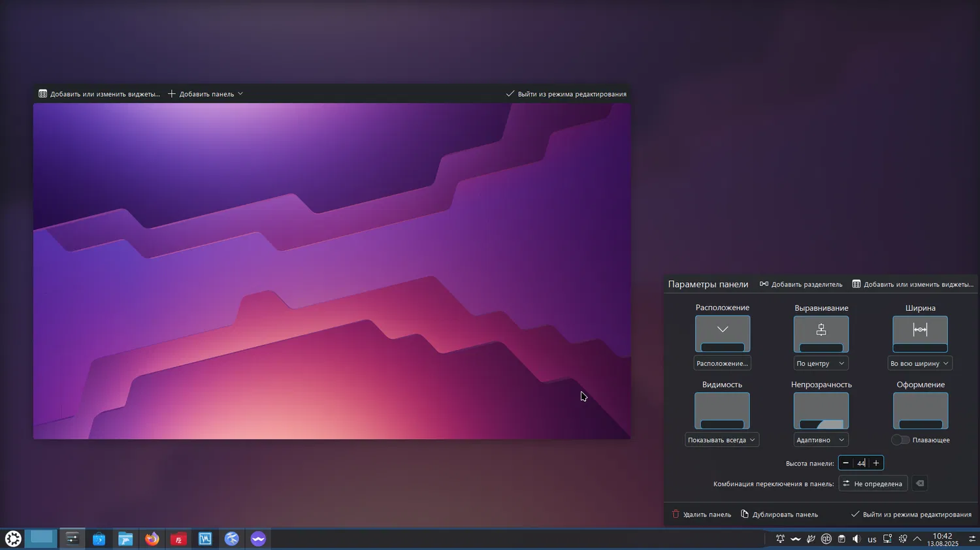Increase panel height with plus button
Image resolution: width=980 pixels, height=550 pixels.
876,463
